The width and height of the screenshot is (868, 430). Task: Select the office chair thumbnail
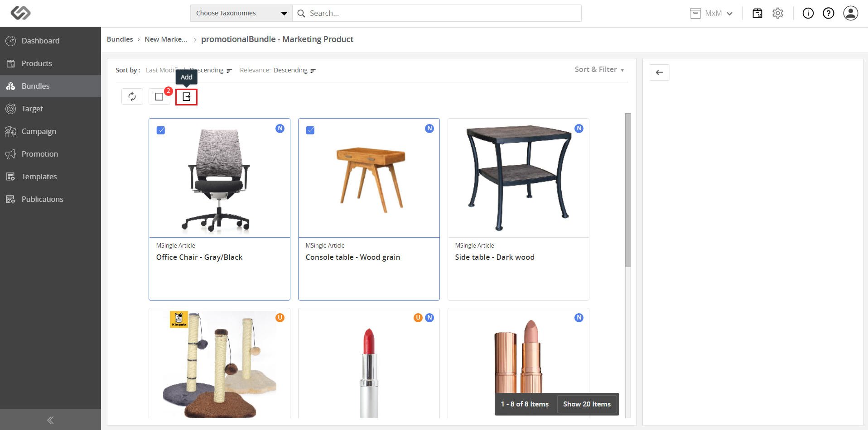[x=219, y=178]
